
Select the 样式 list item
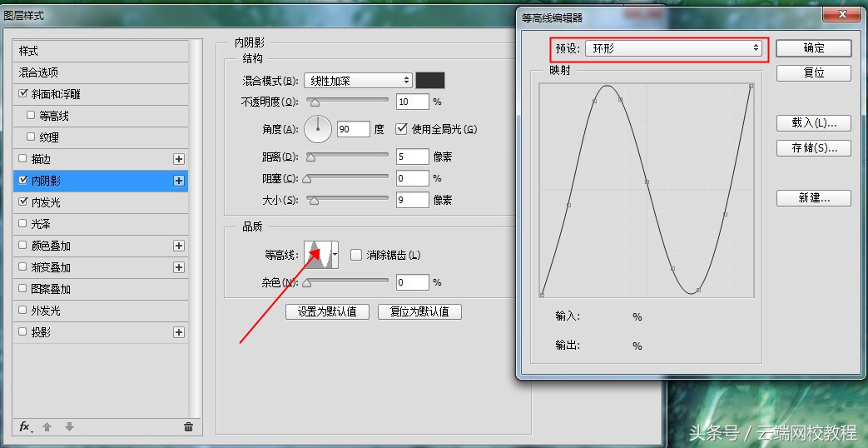click(x=100, y=51)
